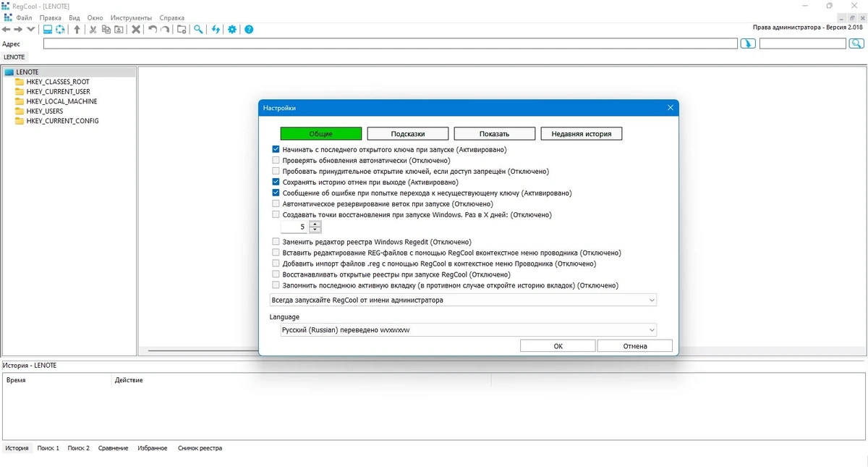The height and width of the screenshot is (467, 868).
Task: Switch to the Поиск 1 bottom tab
Action: pyautogui.click(x=48, y=448)
